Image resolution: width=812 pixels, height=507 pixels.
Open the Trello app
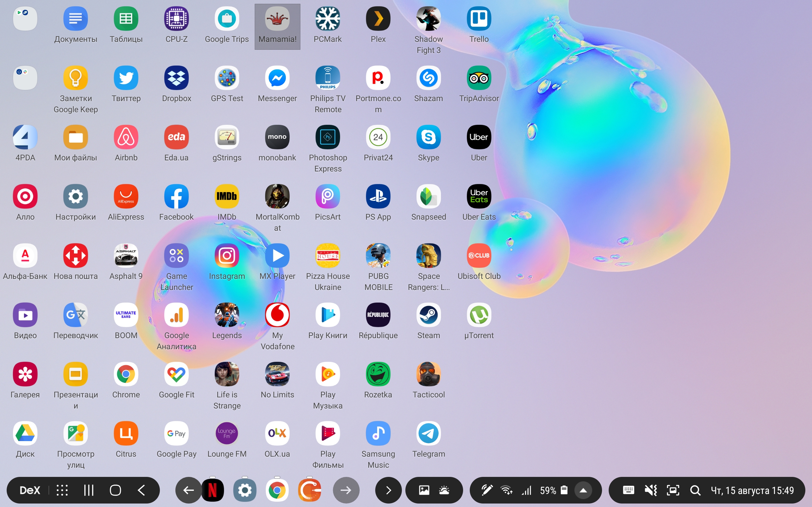pos(479,19)
